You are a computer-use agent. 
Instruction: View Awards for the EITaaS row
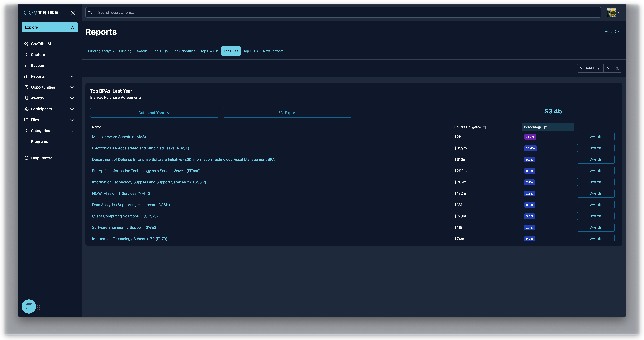[x=596, y=171]
